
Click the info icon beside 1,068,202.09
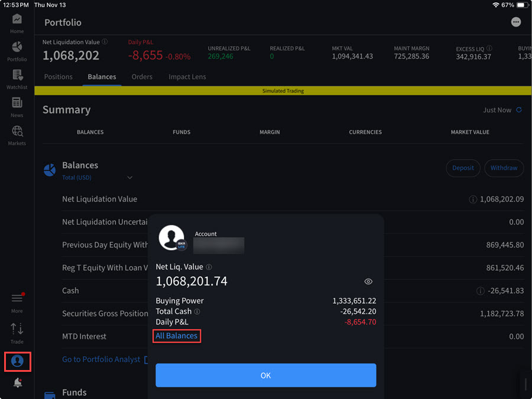[x=473, y=199]
